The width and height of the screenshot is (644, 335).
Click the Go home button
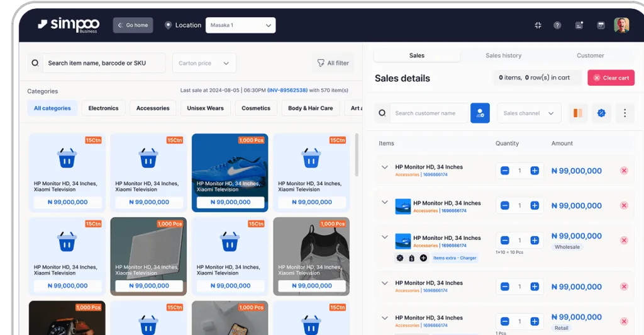133,25
